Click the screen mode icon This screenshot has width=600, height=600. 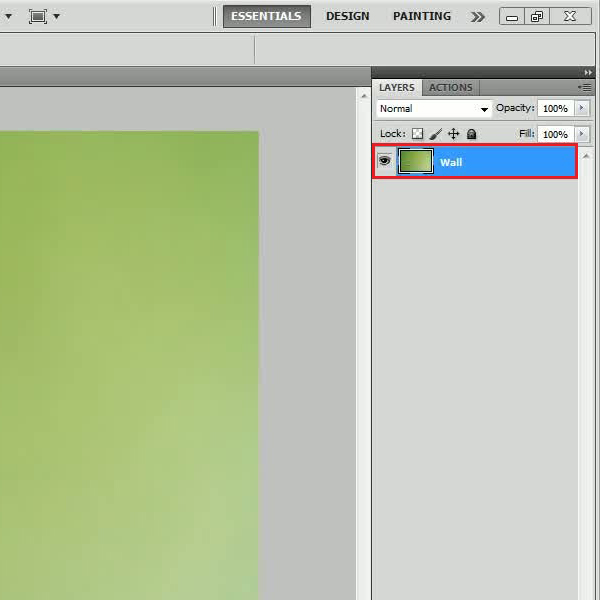(x=38, y=16)
